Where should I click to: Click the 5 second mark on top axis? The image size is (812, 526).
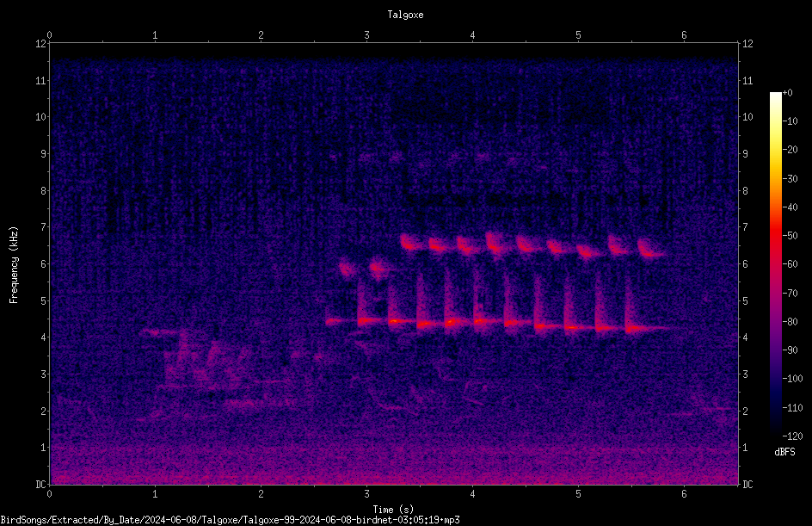click(x=578, y=35)
